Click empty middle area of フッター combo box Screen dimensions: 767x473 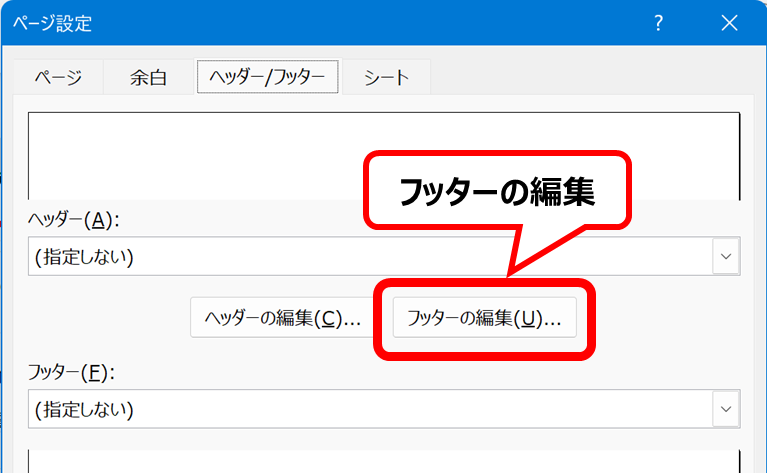(x=400, y=409)
